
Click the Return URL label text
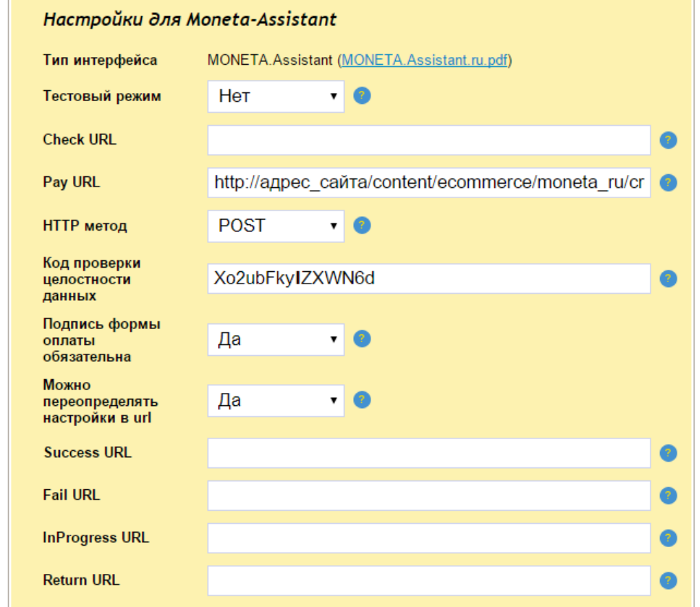pos(81,579)
